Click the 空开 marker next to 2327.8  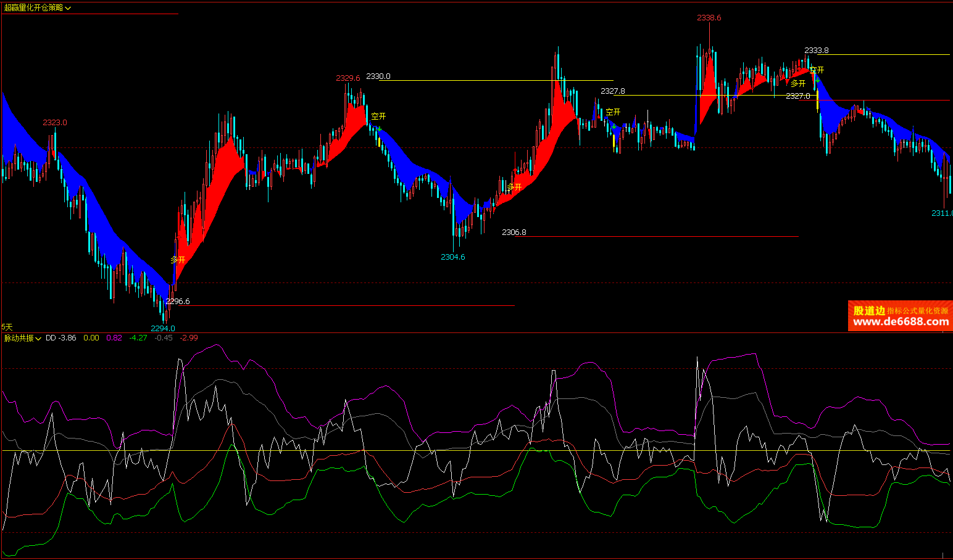(x=613, y=112)
